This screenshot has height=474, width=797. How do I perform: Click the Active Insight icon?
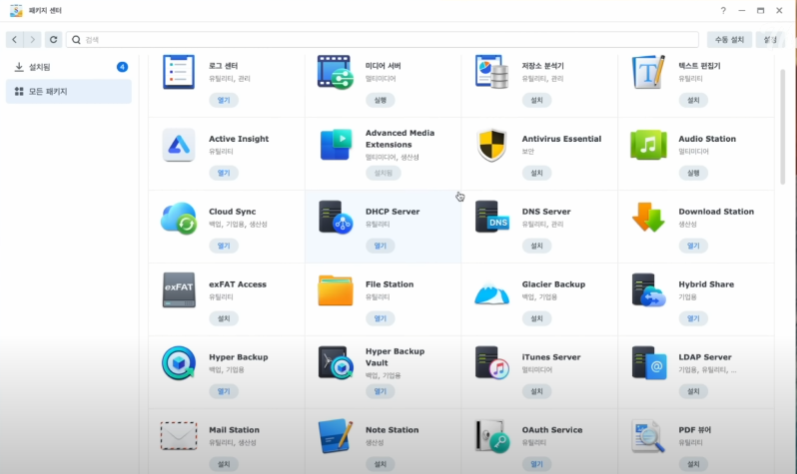[x=179, y=145]
